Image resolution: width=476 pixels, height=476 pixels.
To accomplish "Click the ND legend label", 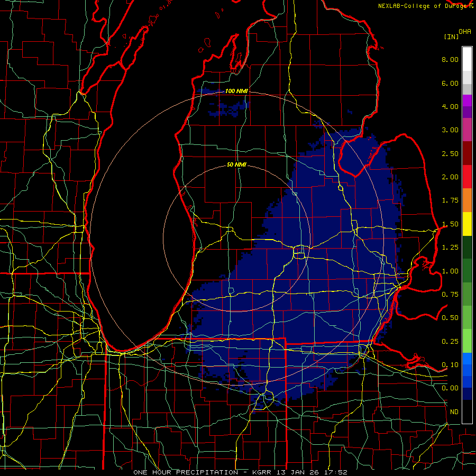I will click(x=454, y=412).
